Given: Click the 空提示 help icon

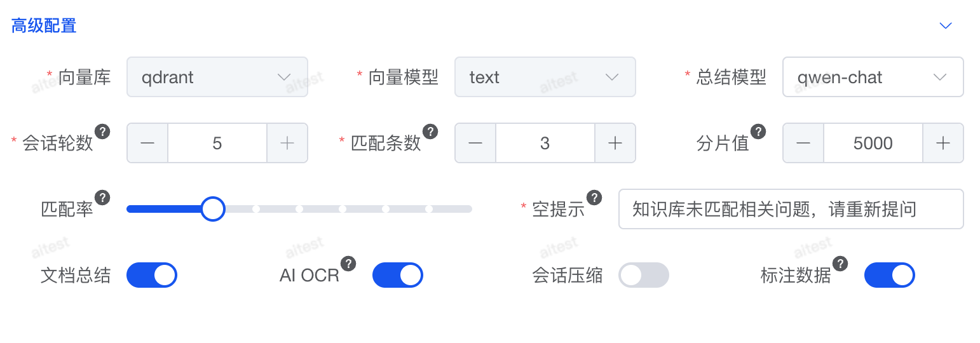Looking at the screenshot, I should (594, 198).
